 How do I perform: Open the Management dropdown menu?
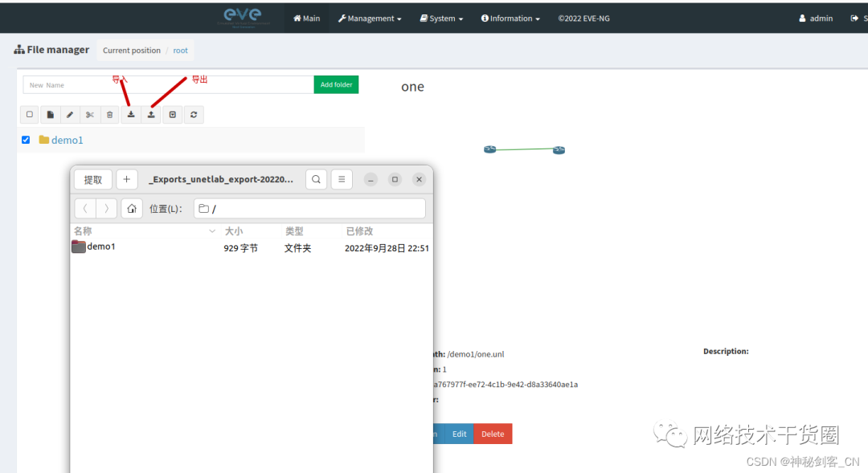370,18
